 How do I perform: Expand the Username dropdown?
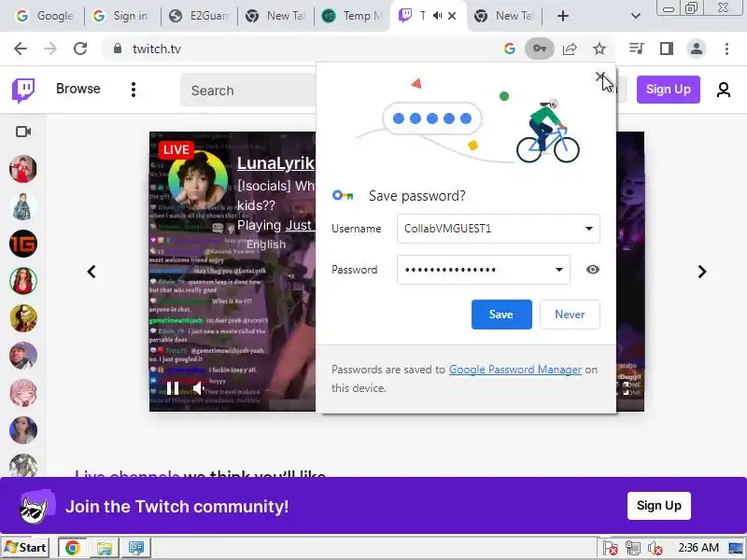[589, 229]
